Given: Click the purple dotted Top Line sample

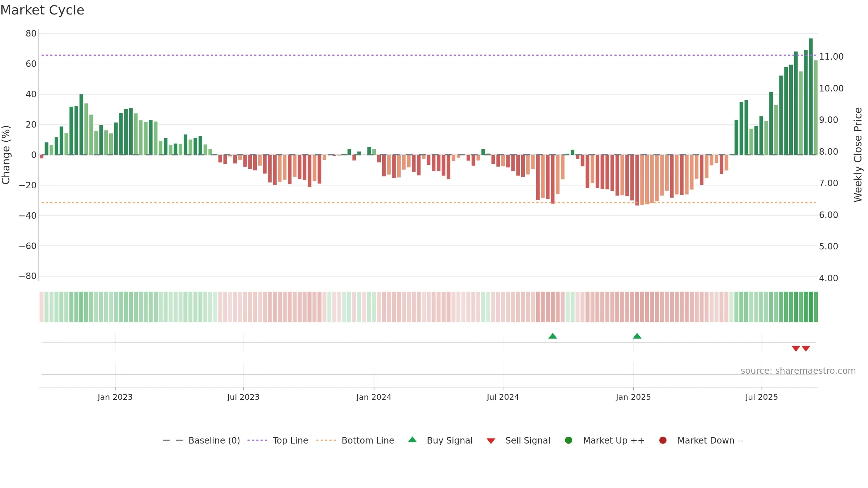Looking at the screenshot, I should (x=257, y=440).
